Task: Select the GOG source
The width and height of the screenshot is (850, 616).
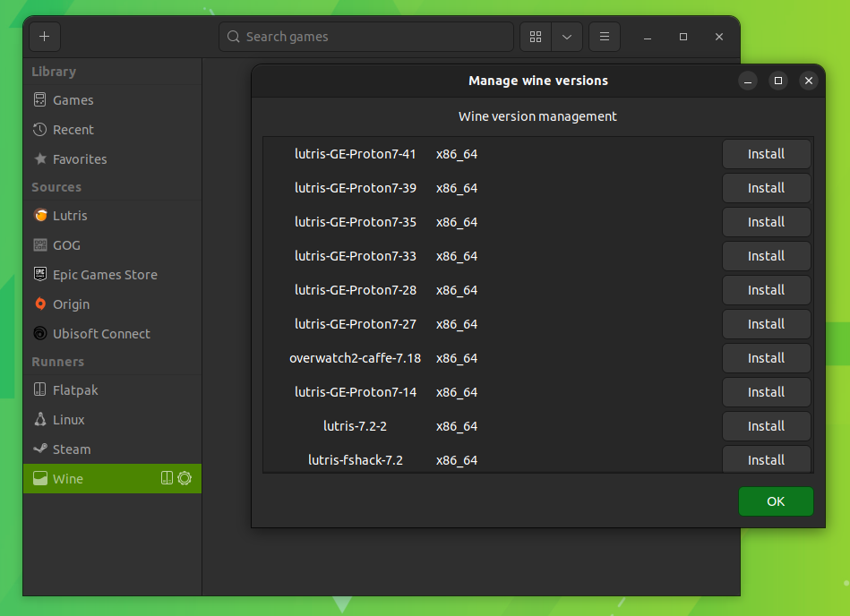Action: tap(112, 245)
